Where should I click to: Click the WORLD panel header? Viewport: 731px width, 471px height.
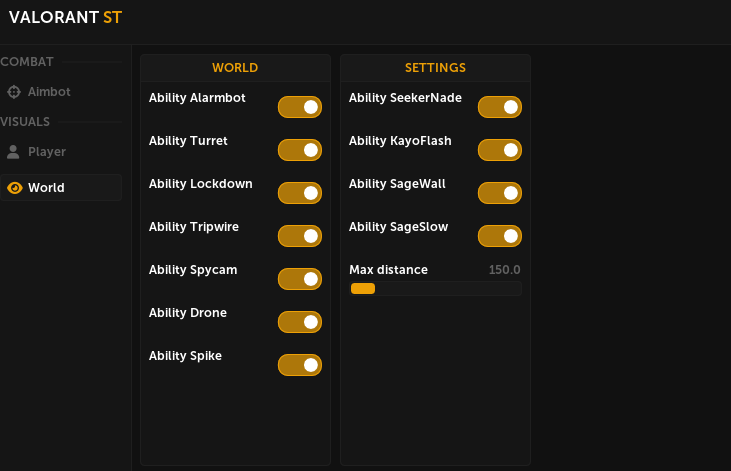coord(235,68)
